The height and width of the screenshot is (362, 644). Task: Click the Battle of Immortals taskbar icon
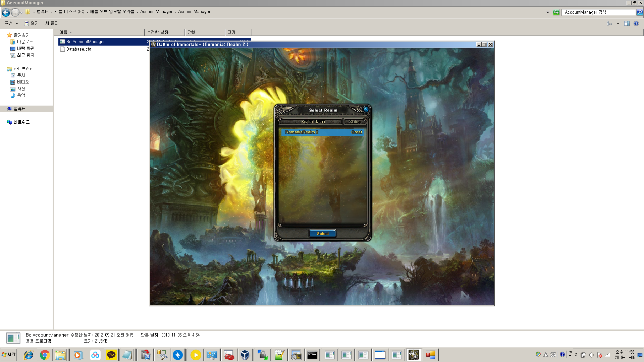(x=414, y=355)
